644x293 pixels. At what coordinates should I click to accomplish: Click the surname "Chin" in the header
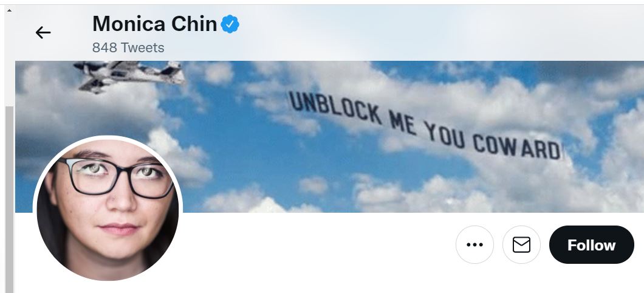194,24
